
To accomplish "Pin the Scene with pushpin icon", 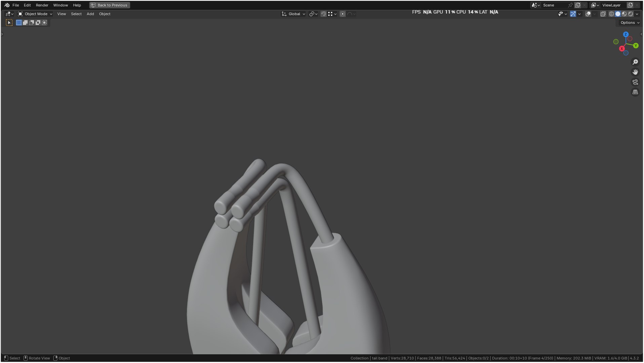I will tap(570, 5).
